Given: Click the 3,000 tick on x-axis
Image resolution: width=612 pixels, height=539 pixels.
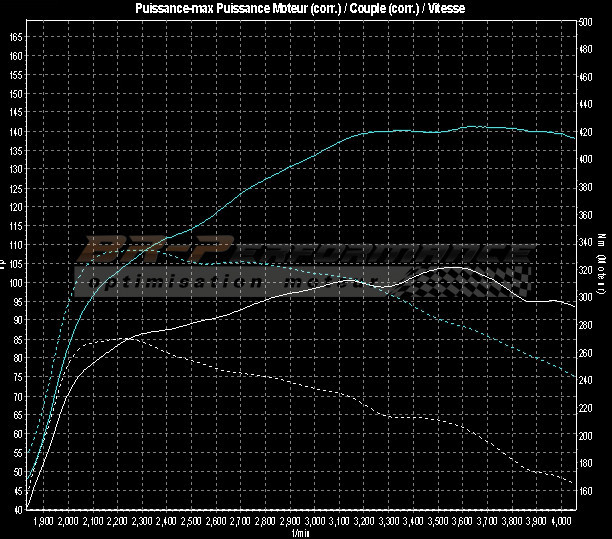Looking at the screenshot, I should coord(315,522).
